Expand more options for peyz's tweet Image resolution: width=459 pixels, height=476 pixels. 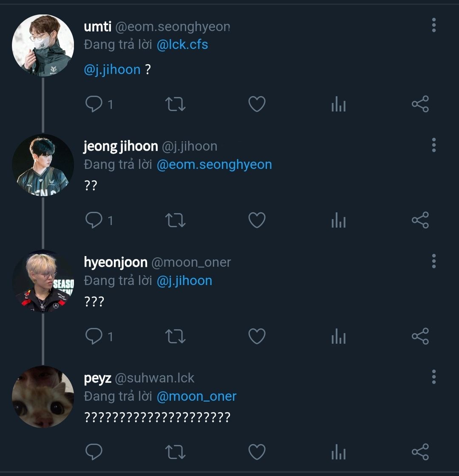point(434,377)
